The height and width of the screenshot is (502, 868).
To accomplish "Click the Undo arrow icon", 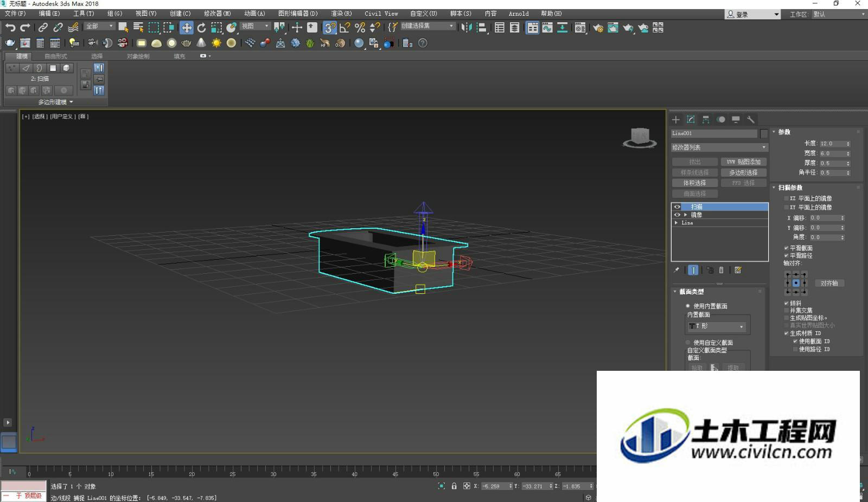I will click(10, 27).
